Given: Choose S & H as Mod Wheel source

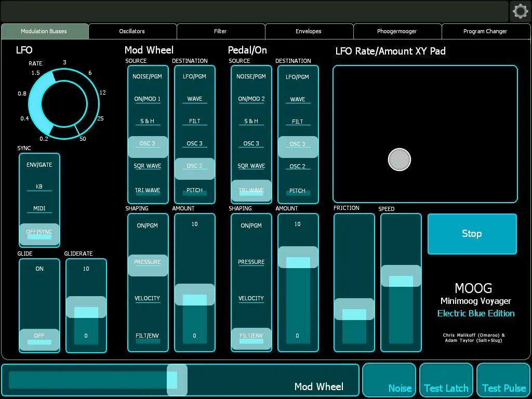Looking at the screenshot, I should (x=148, y=122).
